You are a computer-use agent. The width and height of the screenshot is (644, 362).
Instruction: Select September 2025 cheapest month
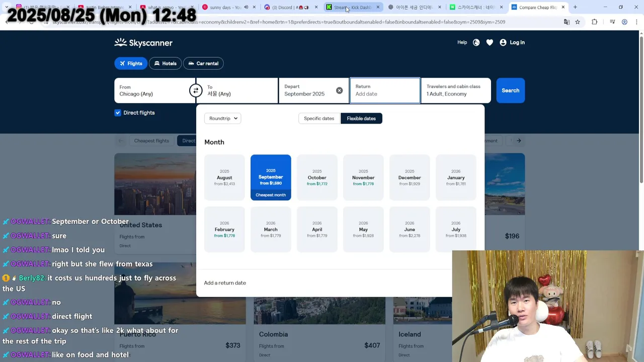(x=271, y=177)
